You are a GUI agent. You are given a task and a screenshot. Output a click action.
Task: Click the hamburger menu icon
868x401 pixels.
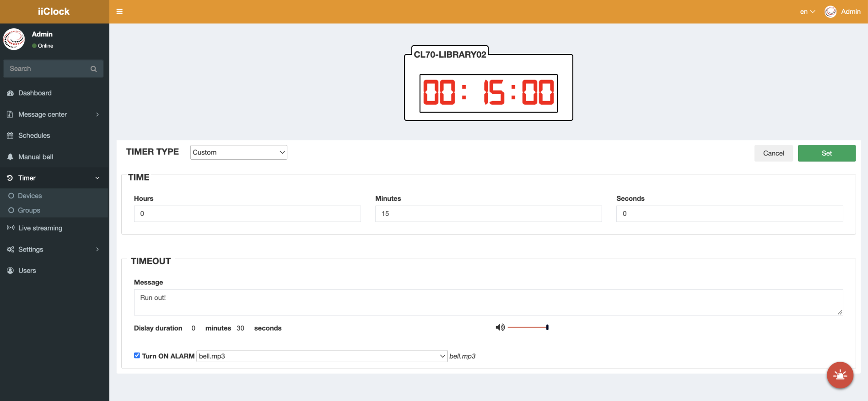119,11
